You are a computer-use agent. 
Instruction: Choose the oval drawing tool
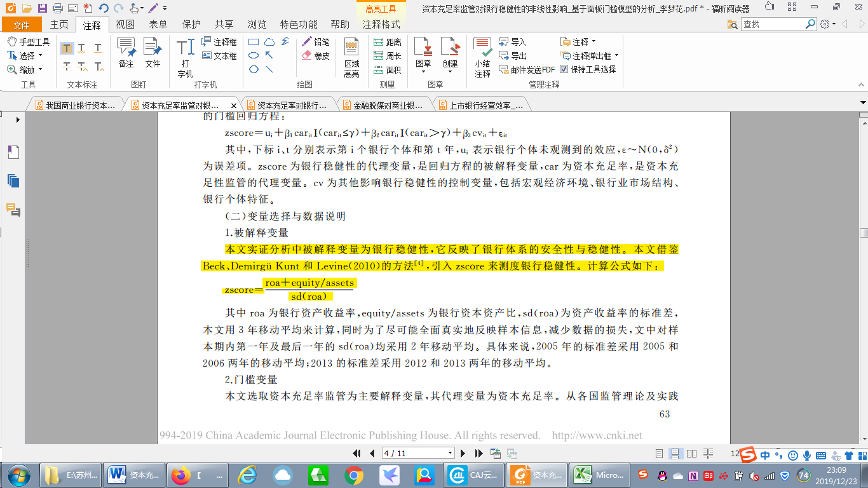coord(254,56)
